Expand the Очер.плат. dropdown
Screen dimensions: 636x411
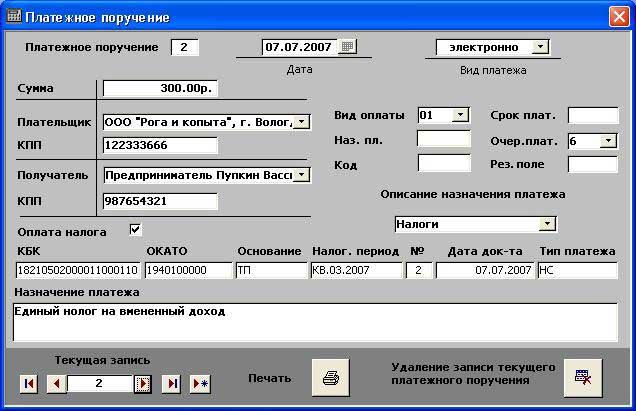click(x=608, y=141)
